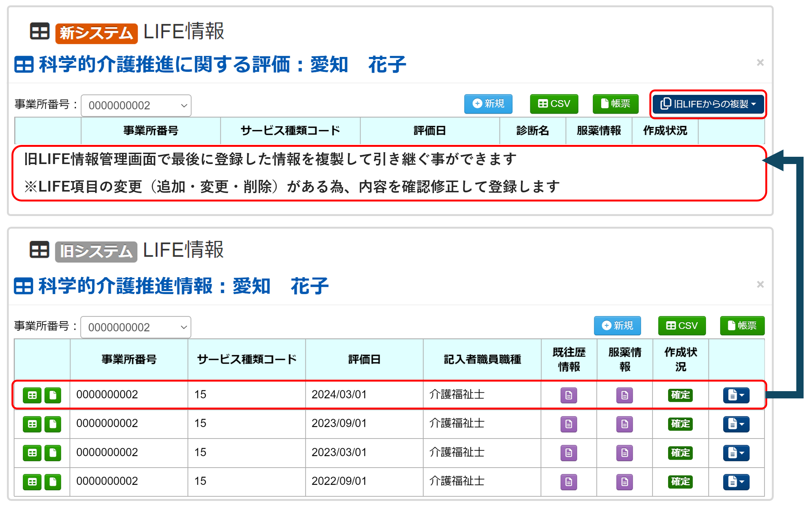Click the green document icon on 2022/09/01 row
Viewport: 812px width, 507px height.
(53, 481)
